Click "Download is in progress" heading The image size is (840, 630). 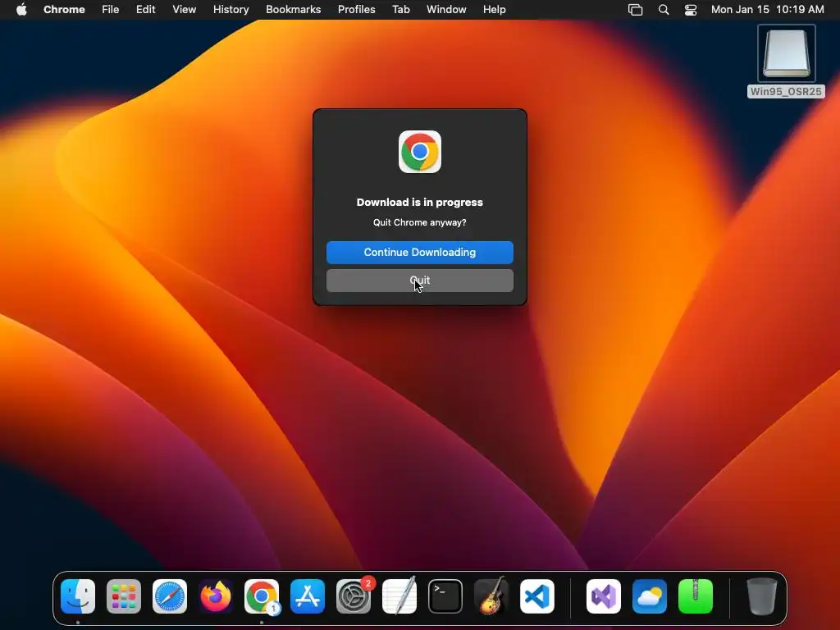point(419,202)
